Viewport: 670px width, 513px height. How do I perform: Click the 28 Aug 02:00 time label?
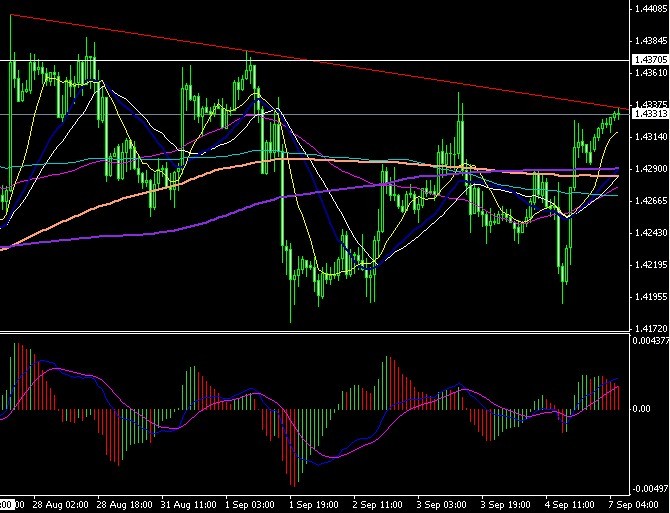pyautogui.click(x=61, y=504)
